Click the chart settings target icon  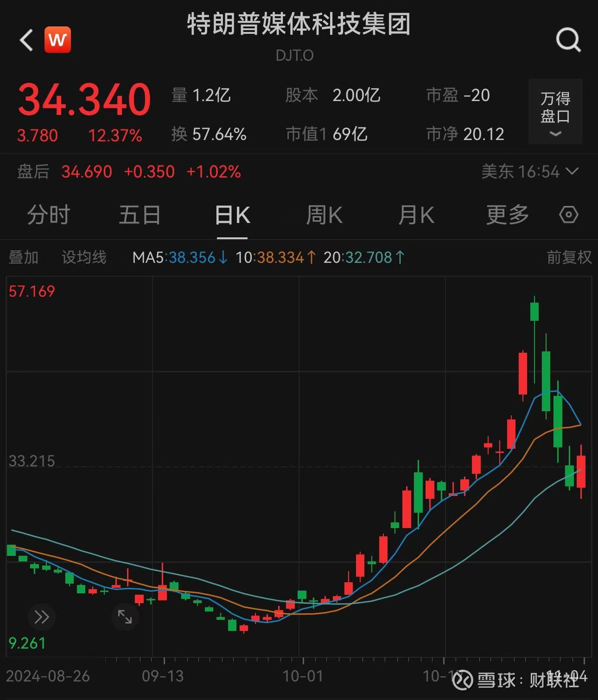(569, 215)
